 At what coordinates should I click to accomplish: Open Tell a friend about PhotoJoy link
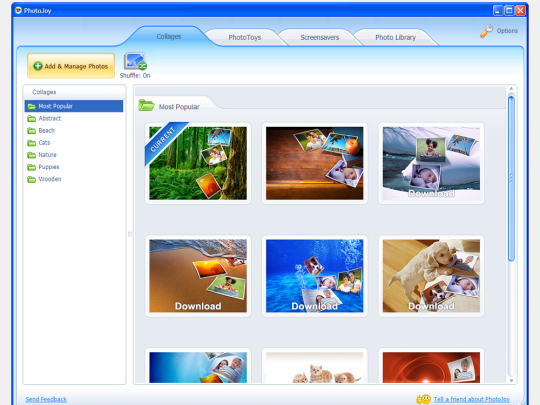pos(471,399)
